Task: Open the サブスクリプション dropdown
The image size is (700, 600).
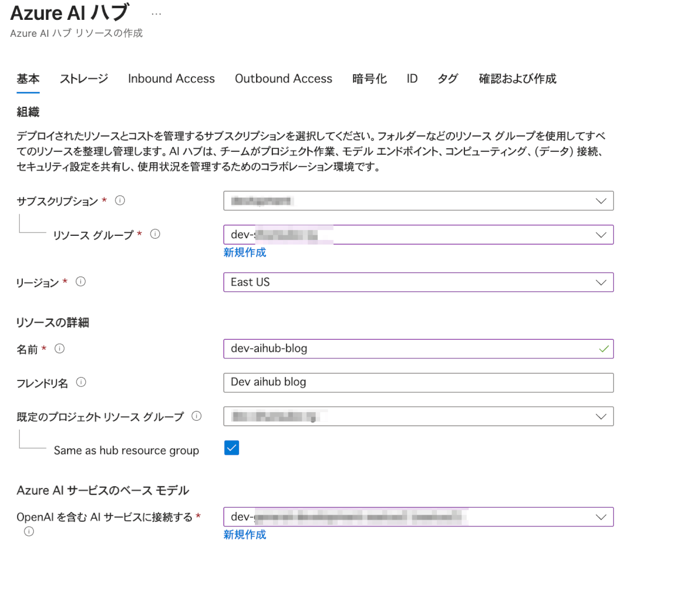Action: click(x=418, y=201)
